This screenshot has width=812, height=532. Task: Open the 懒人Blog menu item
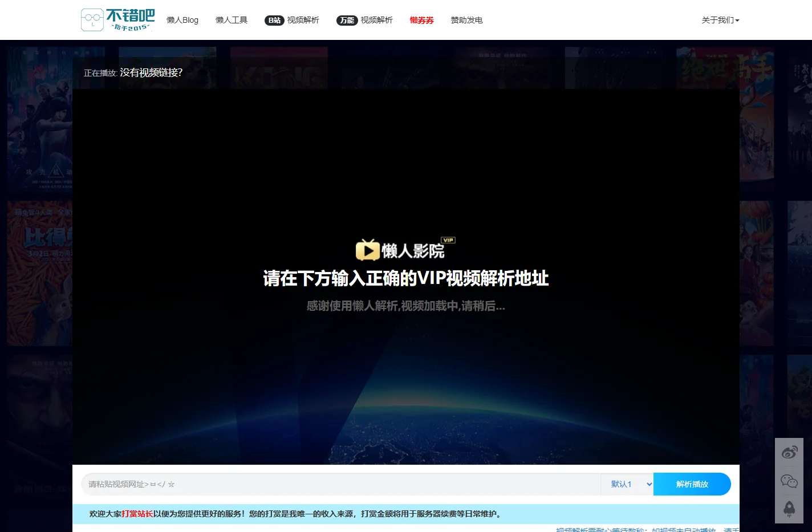coord(182,20)
